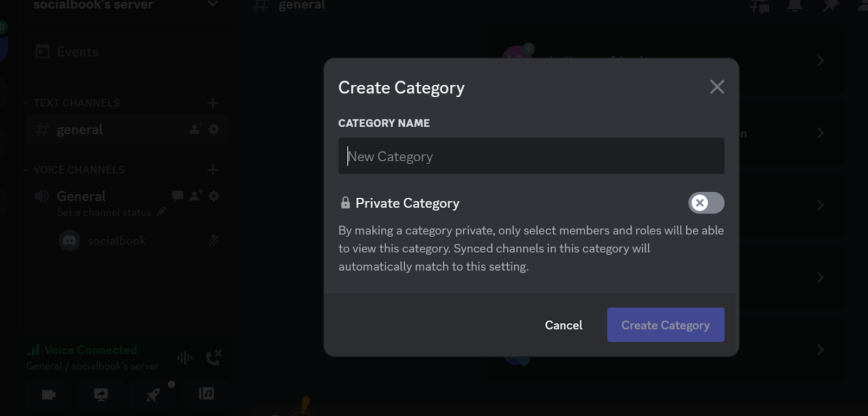This screenshot has height=416, width=868.
Task: Click the share your screen icon
Action: [101, 394]
